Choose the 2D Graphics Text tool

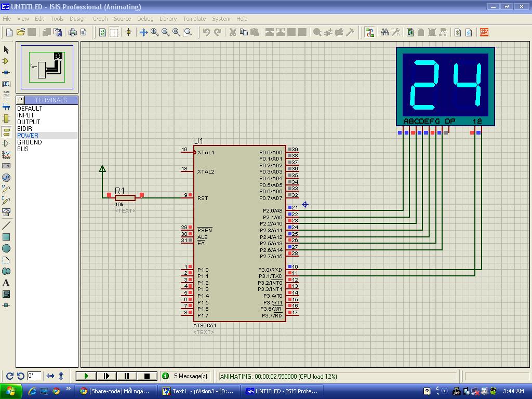[6, 283]
